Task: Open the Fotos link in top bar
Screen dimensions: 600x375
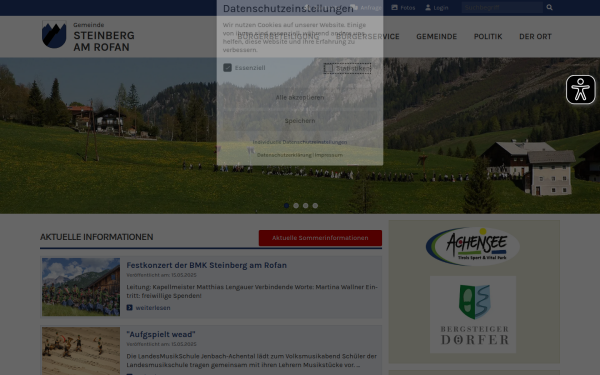Action: pyautogui.click(x=403, y=8)
